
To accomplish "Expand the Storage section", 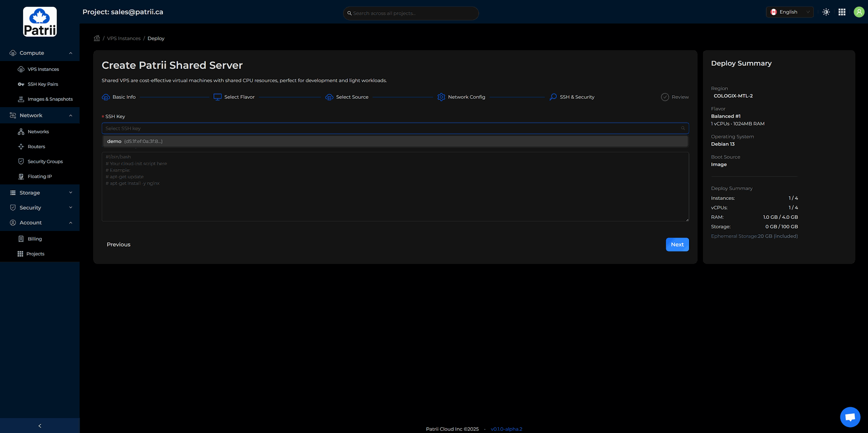I will [40, 193].
